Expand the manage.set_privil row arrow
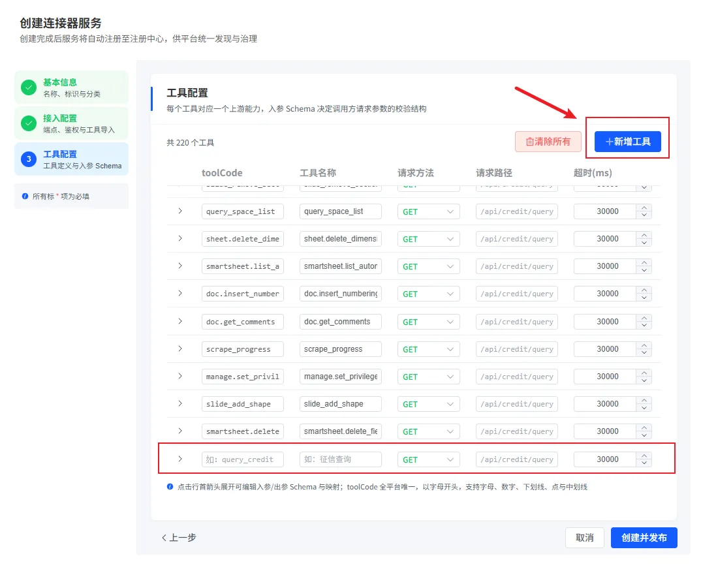The width and height of the screenshot is (701, 588). coord(180,376)
